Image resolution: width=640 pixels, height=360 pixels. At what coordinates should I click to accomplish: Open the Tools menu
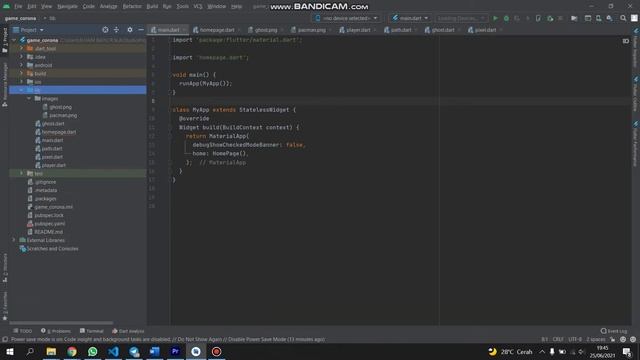(x=182, y=6)
